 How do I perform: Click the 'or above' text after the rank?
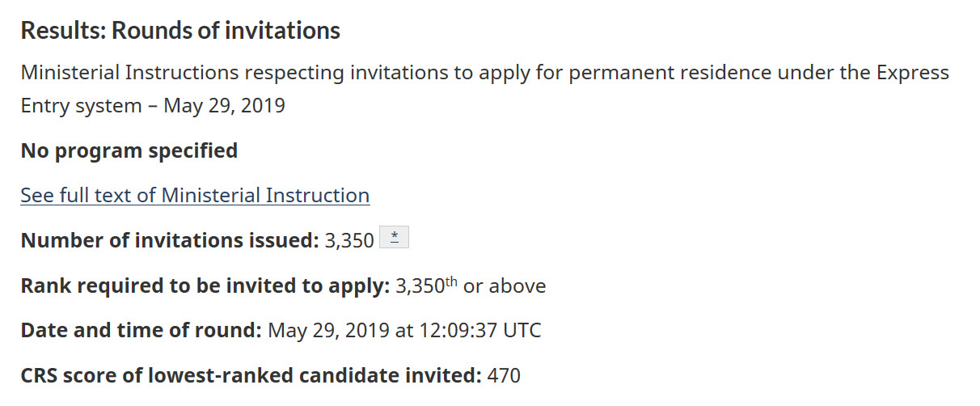tap(505, 285)
